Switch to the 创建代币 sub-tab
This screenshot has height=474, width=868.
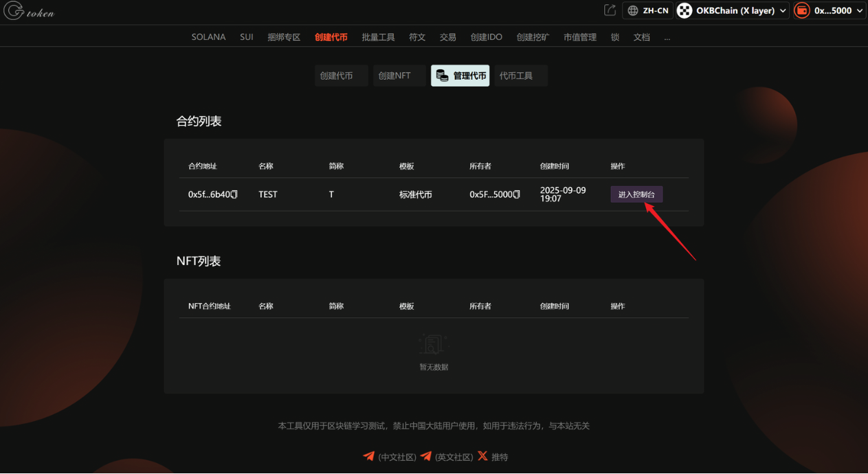pos(341,76)
